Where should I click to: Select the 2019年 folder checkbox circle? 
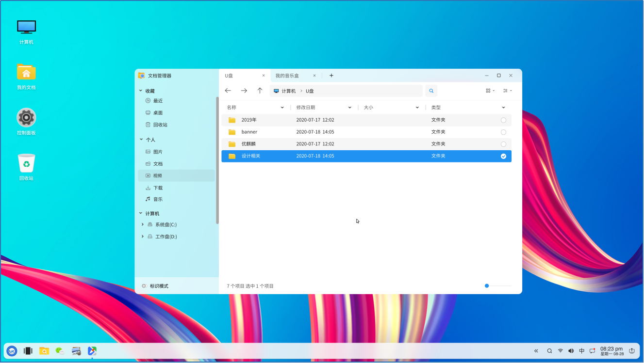point(503,120)
